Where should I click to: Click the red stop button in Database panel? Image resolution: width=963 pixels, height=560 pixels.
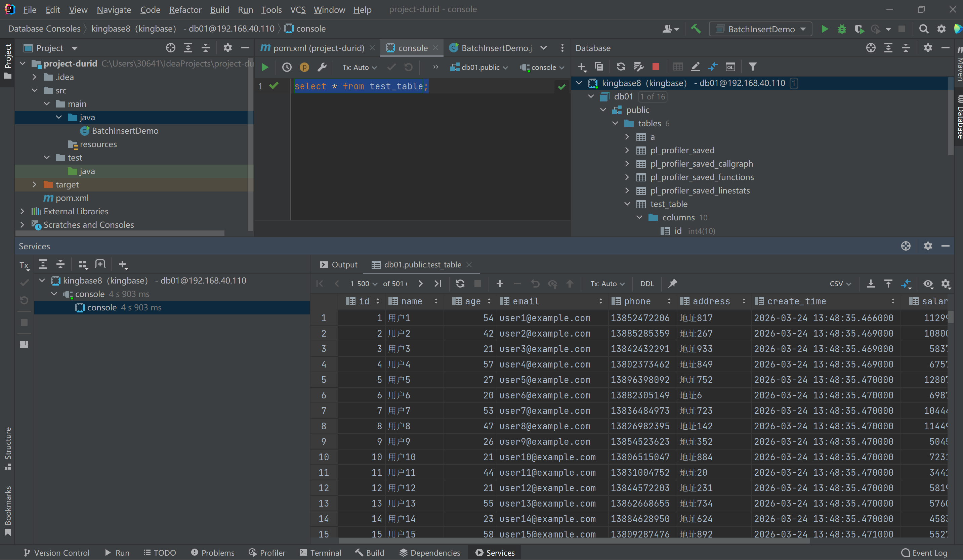click(656, 67)
